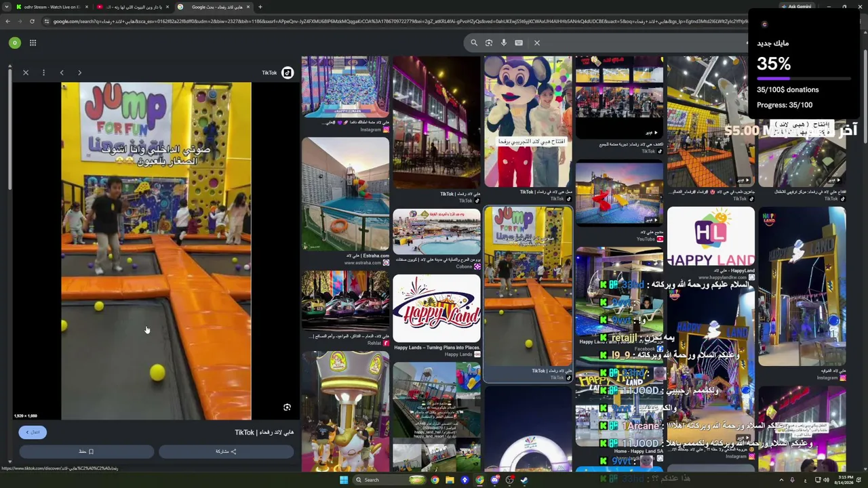Go back in browser history
The width and height of the screenshot is (868, 488).
(7, 21)
